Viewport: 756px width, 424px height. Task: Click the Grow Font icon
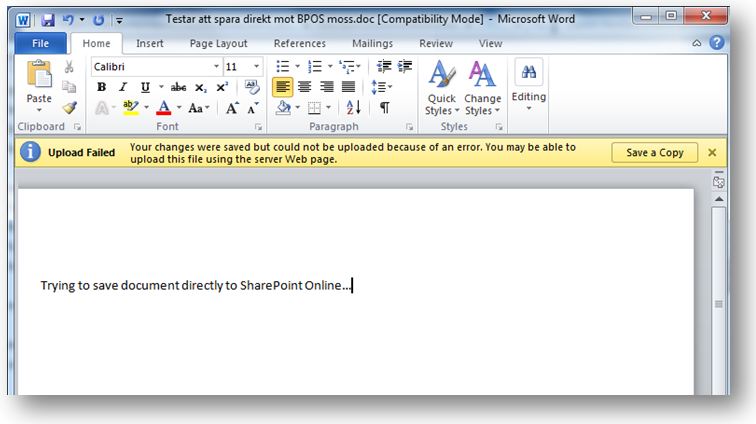pyautogui.click(x=232, y=108)
